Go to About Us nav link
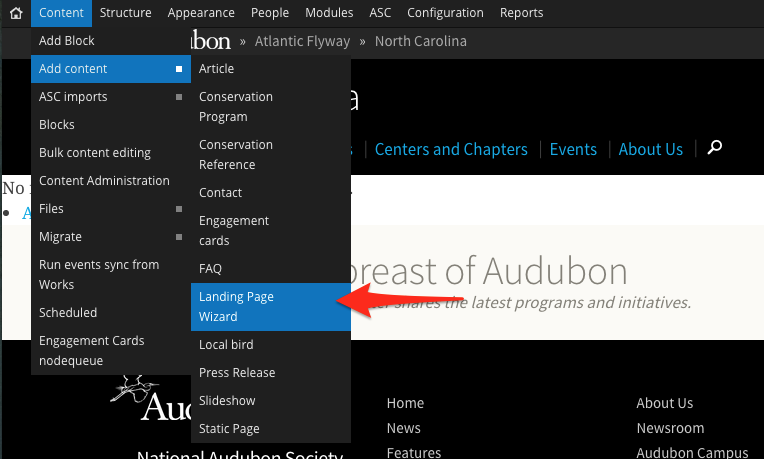Image resolution: width=764 pixels, height=459 pixels. [x=650, y=149]
